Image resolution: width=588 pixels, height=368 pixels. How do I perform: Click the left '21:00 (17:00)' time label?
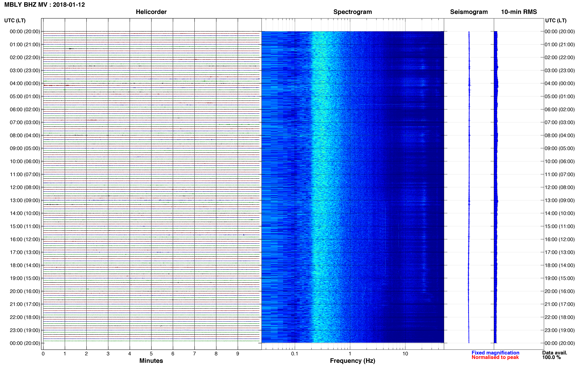pyautogui.click(x=25, y=304)
